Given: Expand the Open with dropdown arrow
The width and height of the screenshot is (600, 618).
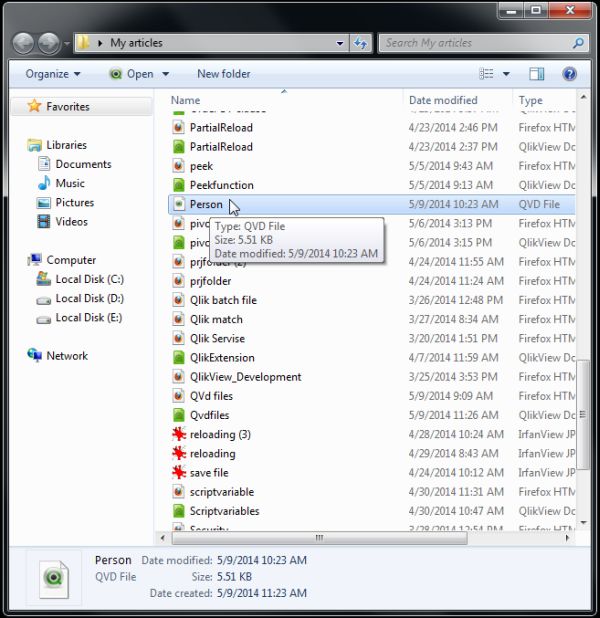Looking at the screenshot, I should (x=166, y=74).
